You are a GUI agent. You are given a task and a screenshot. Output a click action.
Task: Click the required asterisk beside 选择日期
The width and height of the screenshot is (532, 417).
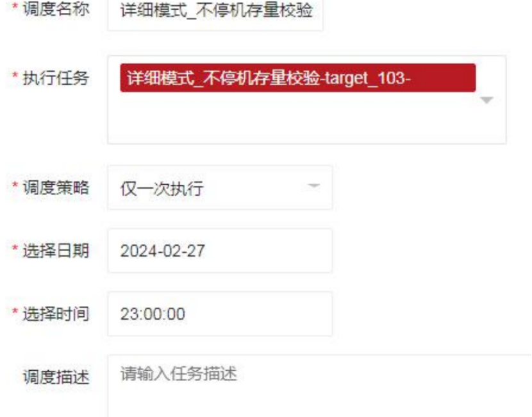(15, 248)
